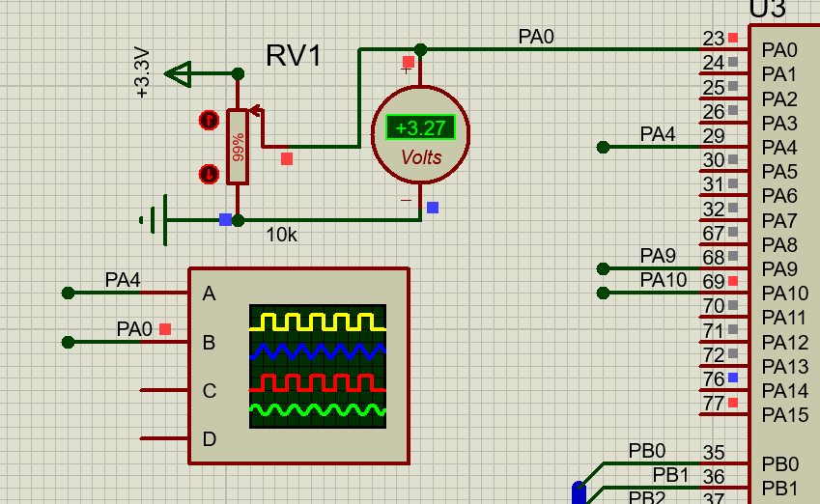The height and width of the screenshot is (504, 820).
Task: Select the PA4 terminal left of oscilloscope
Action: coord(68,294)
